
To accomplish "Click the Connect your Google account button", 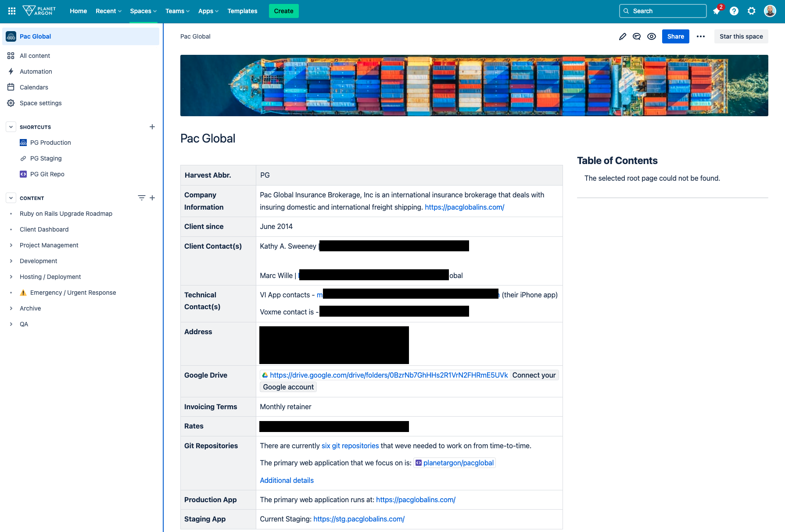I will 534,375.
